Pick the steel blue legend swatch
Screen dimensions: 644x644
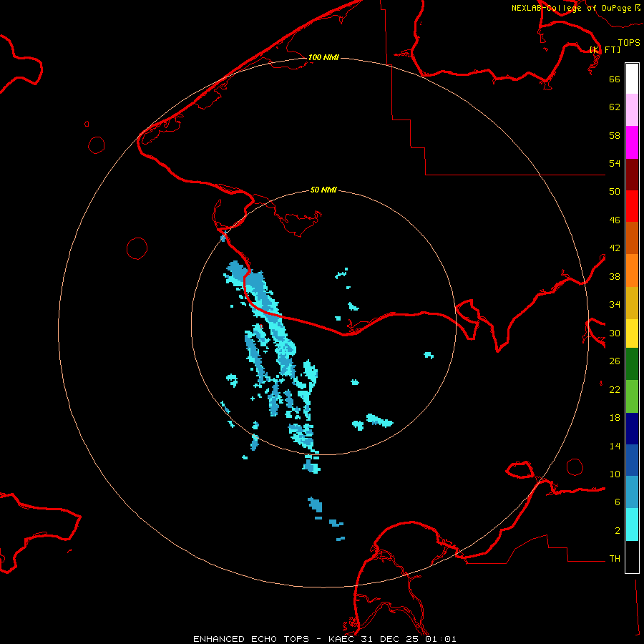632,492
